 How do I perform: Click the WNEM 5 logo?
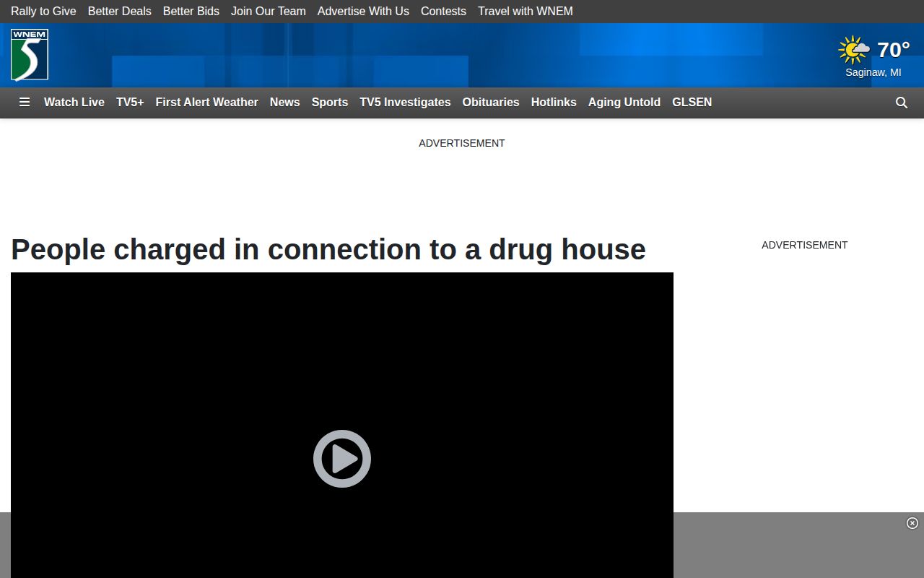pyautogui.click(x=30, y=55)
